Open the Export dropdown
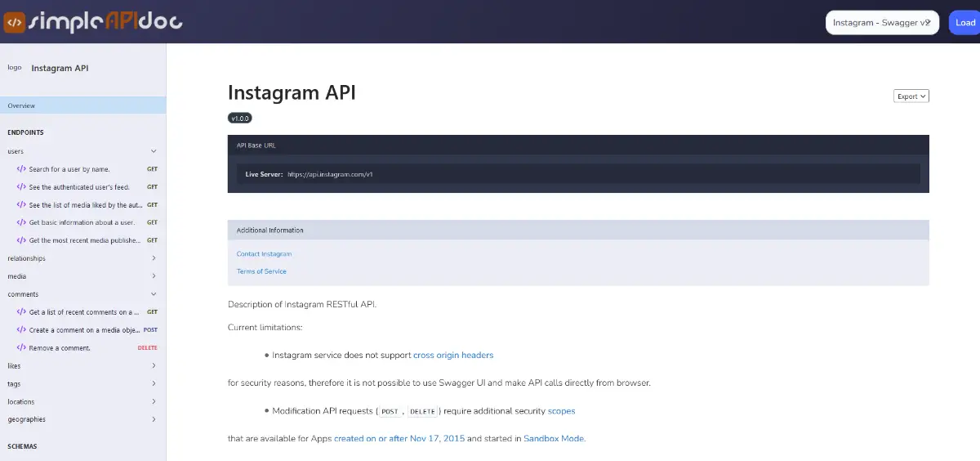Screen dimensions: 980x461 (911, 96)
